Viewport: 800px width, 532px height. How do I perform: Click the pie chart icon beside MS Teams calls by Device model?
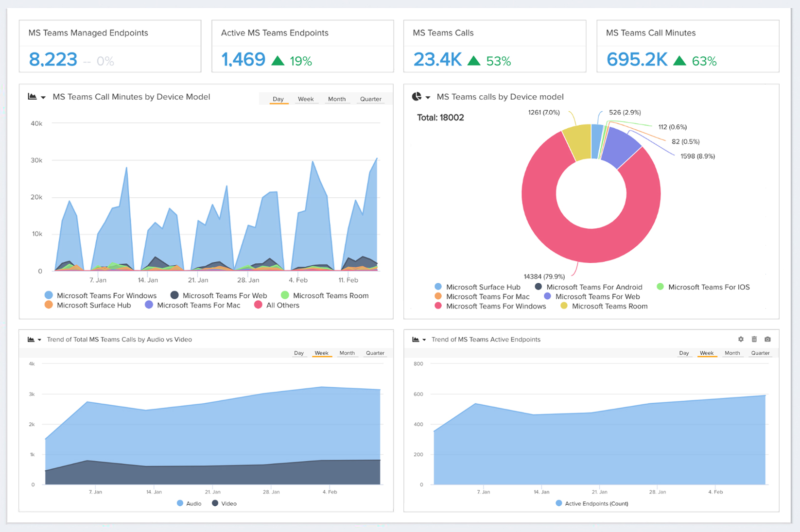pyautogui.click(x=417, y=97)
